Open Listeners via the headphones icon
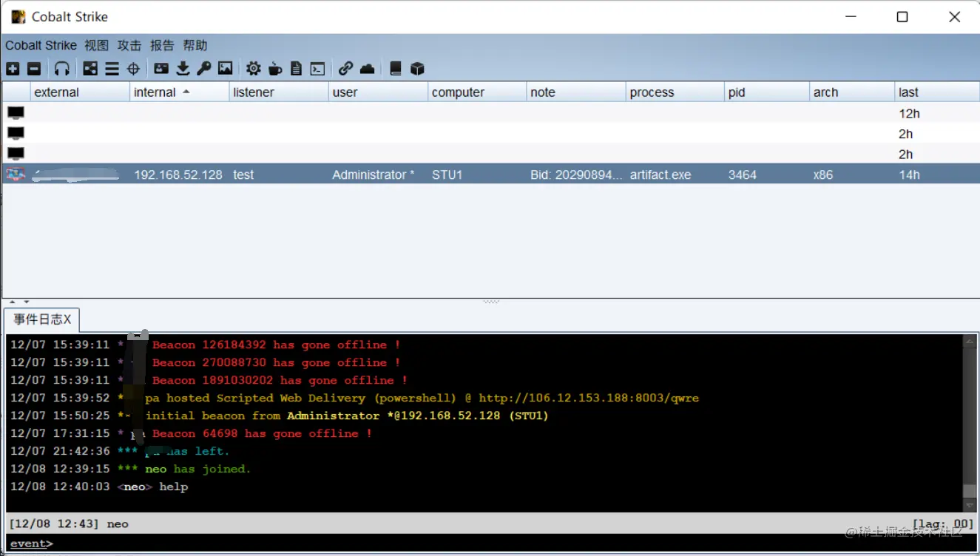980x556 pixels. tap(62, 69)
